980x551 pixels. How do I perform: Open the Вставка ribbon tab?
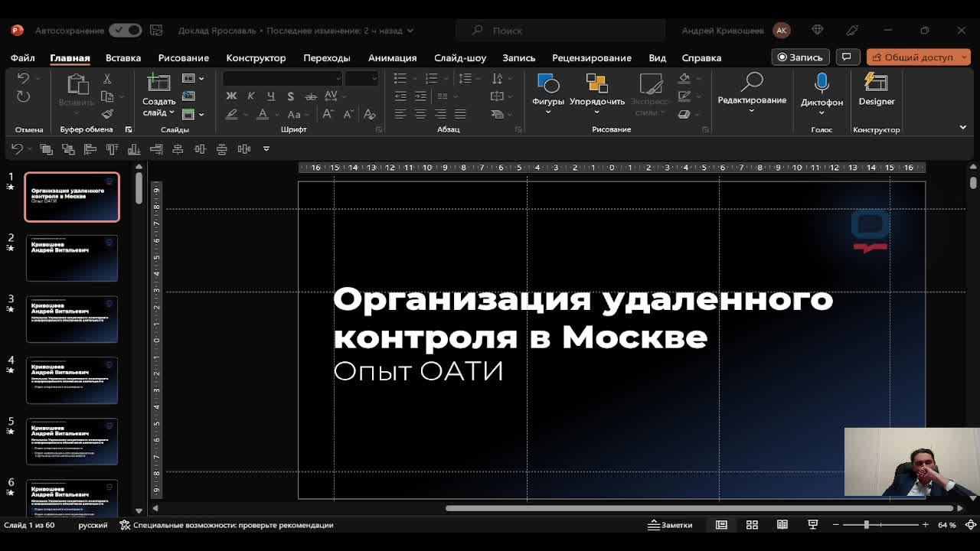(123, 58)
